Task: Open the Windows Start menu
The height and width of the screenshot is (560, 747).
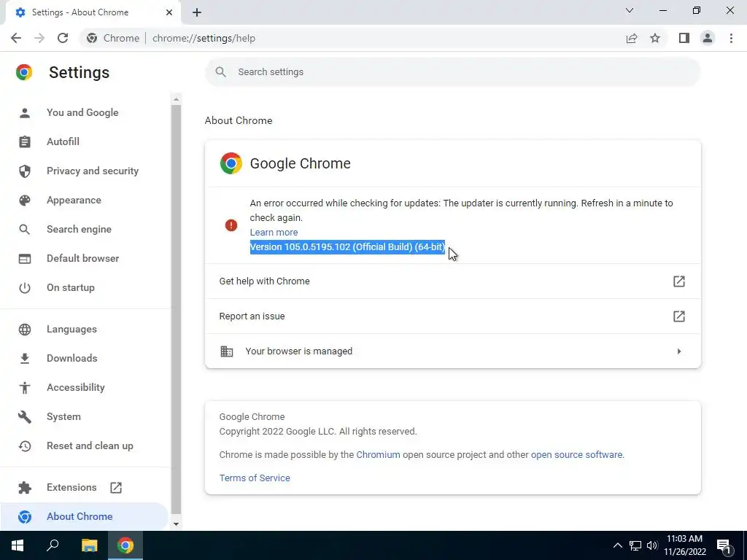Action: click(x=18, y=545)
